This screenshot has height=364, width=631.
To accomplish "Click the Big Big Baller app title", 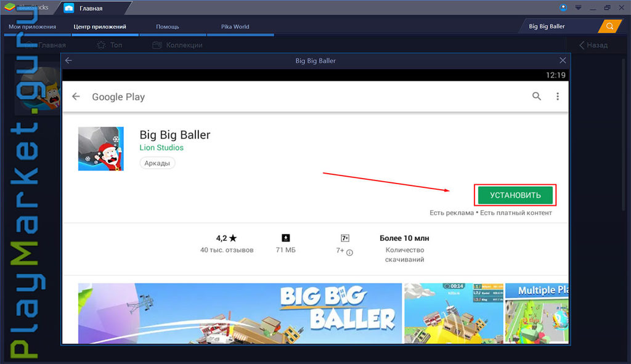I will 174,135.
